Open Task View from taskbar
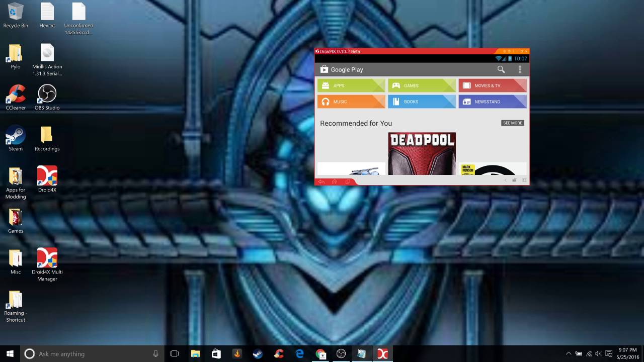 pyautogui.click(x=175, y=353)
